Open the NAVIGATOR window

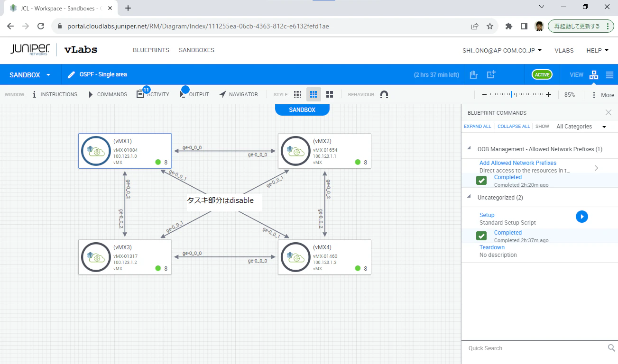239,94
